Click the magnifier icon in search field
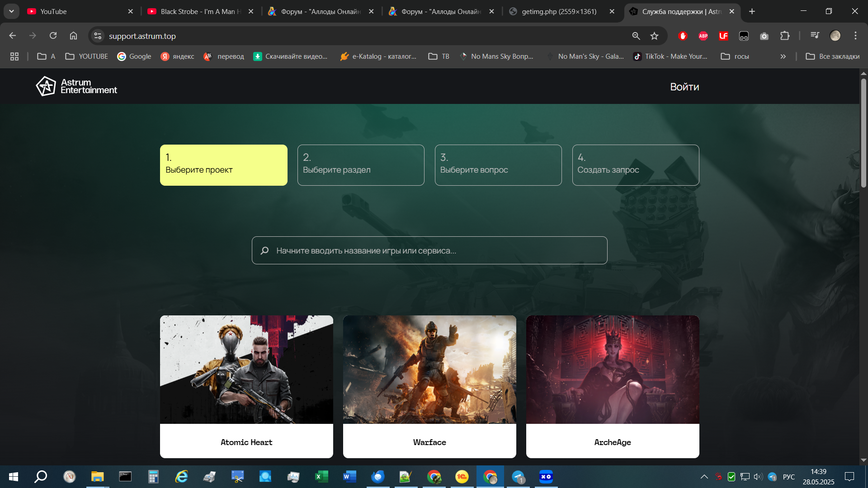The image size is (868, 488). (265, 250)
